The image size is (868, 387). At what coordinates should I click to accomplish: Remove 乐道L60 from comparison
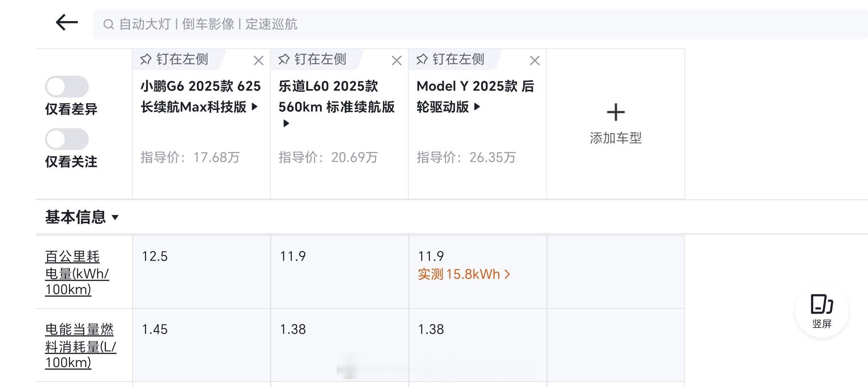point(397,61)
